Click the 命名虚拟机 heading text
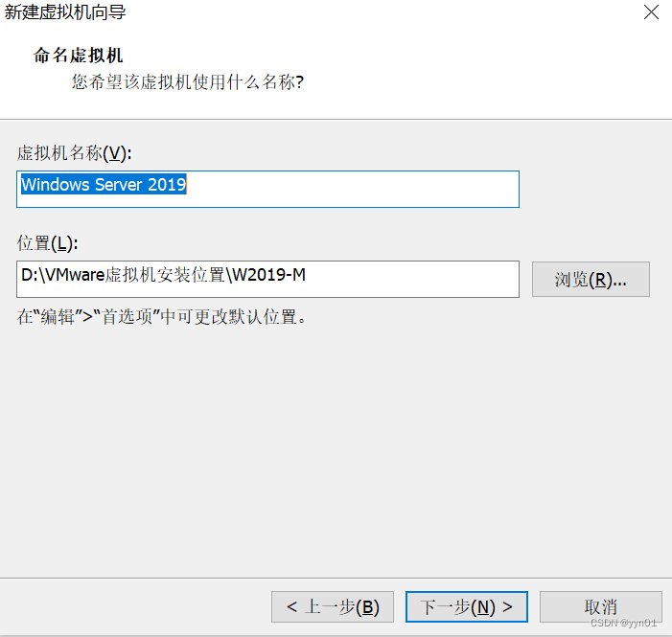This screenshot has height=637, width=672. point(78,56)
